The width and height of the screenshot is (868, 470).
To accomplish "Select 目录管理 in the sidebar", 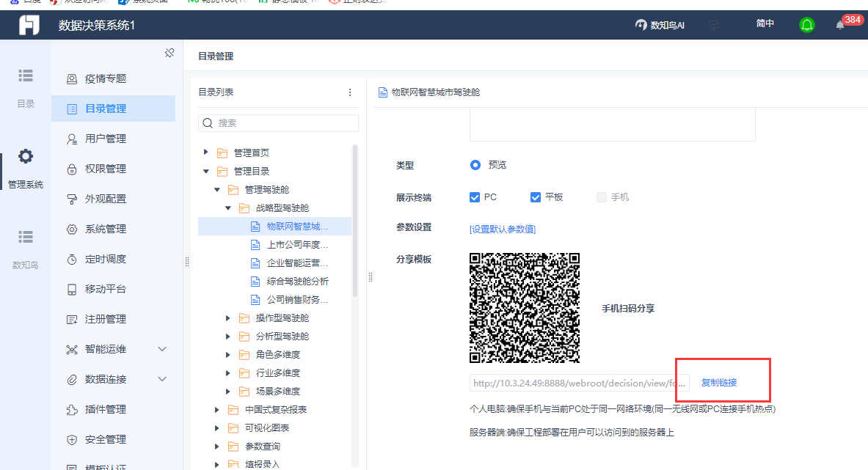I will [114, 109].
